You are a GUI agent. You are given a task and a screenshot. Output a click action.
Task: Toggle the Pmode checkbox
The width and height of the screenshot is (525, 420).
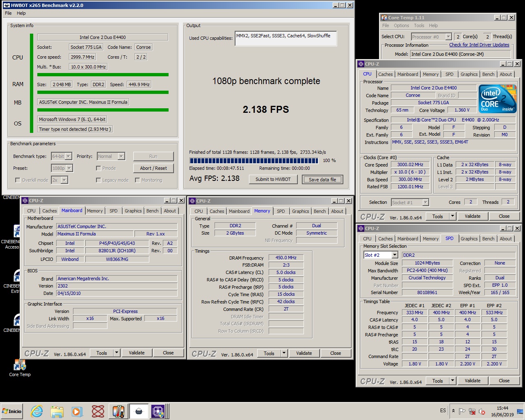(x=98, y=168)
